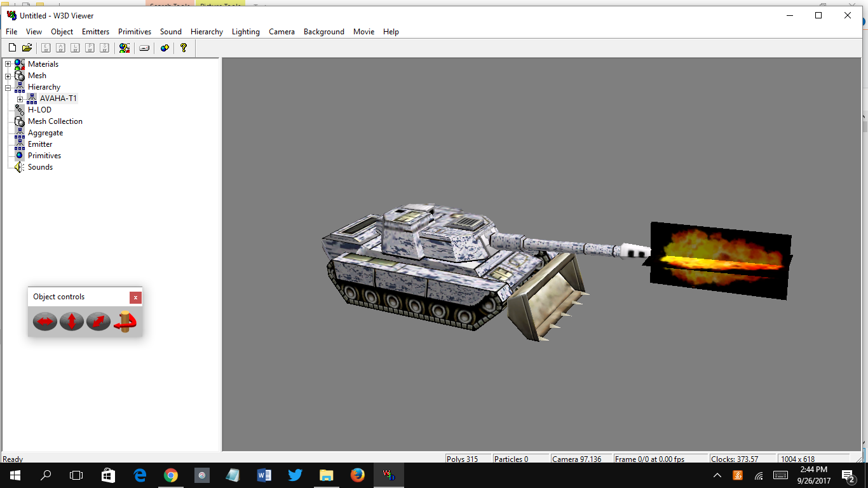Select the Sounds tree item label
This screenshot has height=488, width=868.
tap(40, 167)
